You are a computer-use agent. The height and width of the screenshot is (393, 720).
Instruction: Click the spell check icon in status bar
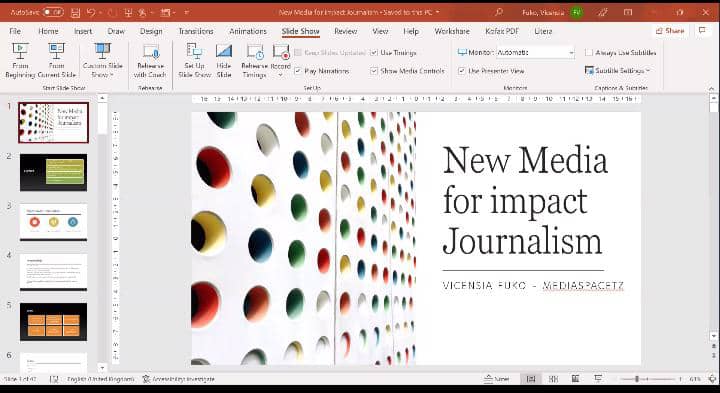tap(54, 379)
